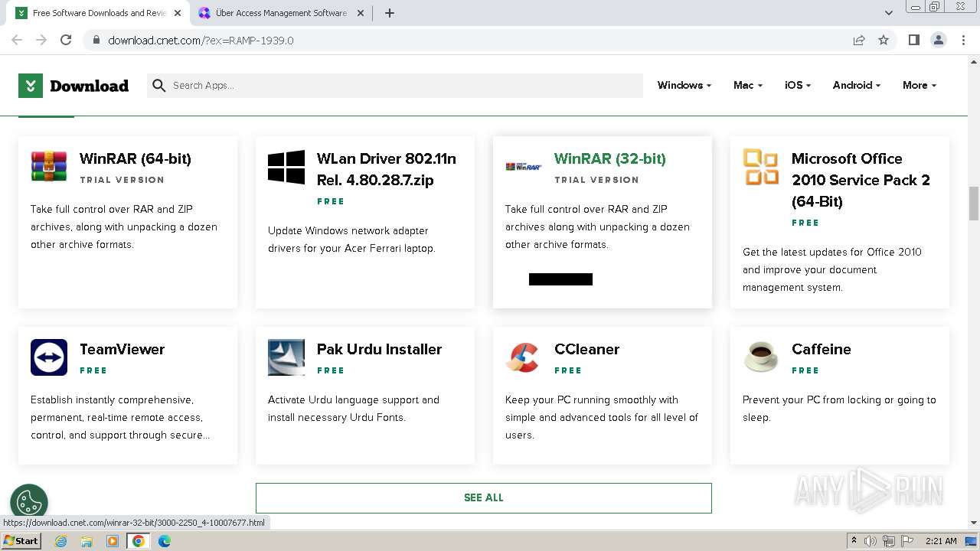
Task: Click the volume icon in system tray
Action: 871,541
